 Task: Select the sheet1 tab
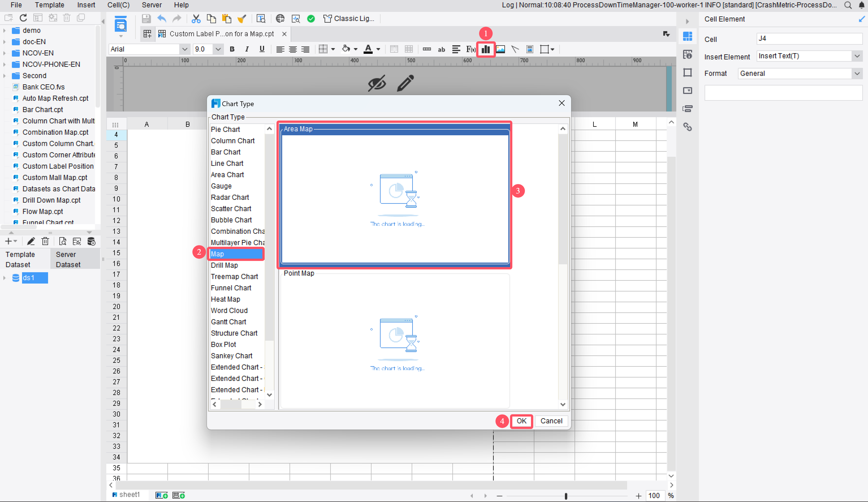pos(126,495)
